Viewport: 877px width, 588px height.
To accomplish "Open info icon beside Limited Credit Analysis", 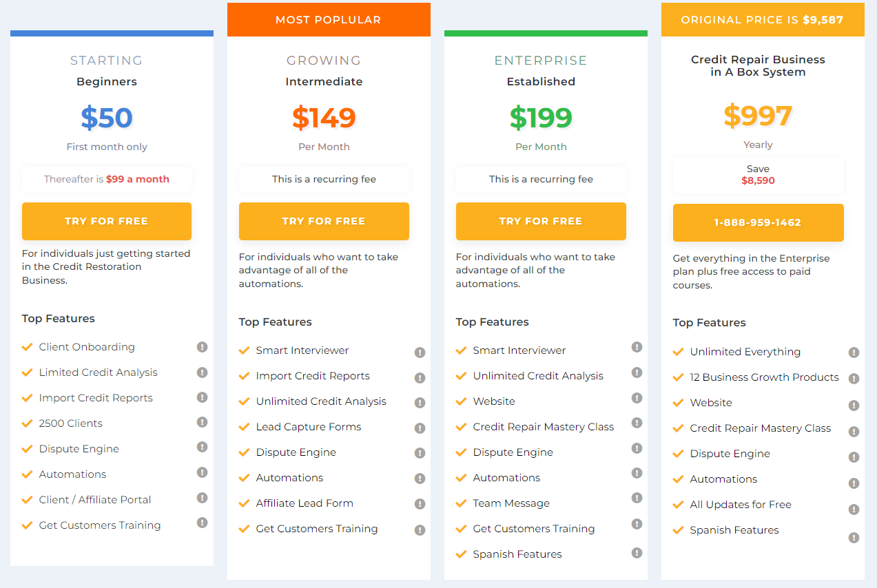I will point(202,372).
